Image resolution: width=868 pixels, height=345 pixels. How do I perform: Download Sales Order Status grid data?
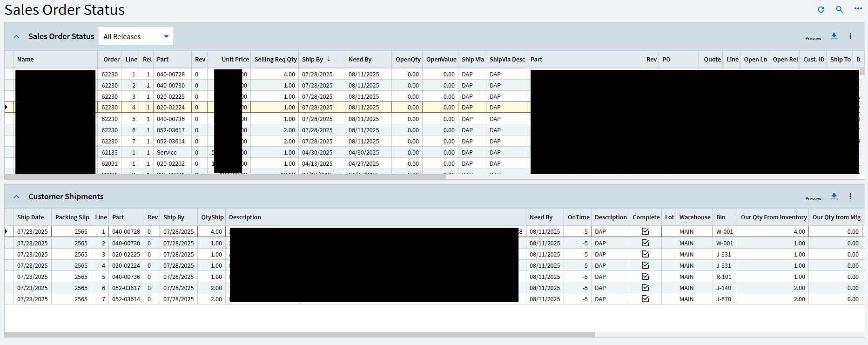tap(834, 36)
